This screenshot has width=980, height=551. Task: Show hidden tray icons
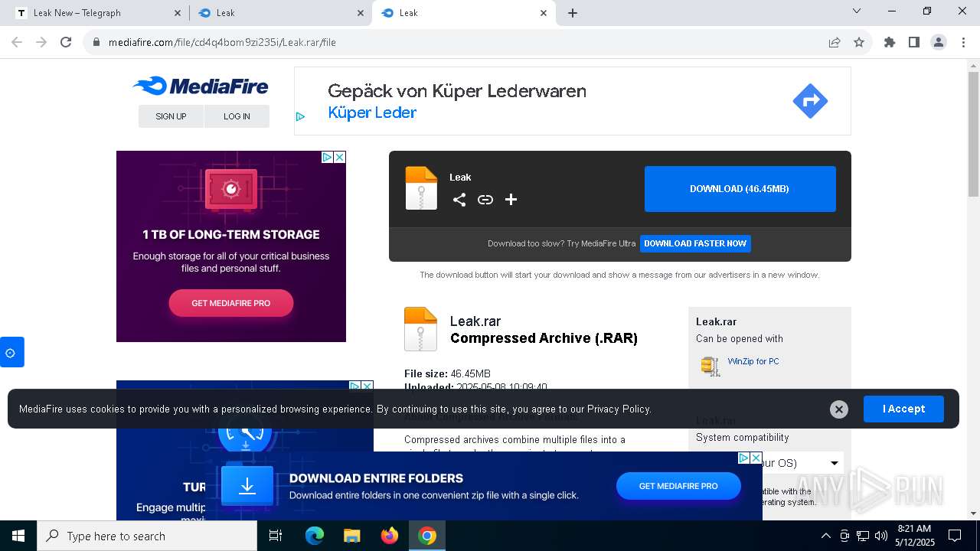(x=825, y=536)
